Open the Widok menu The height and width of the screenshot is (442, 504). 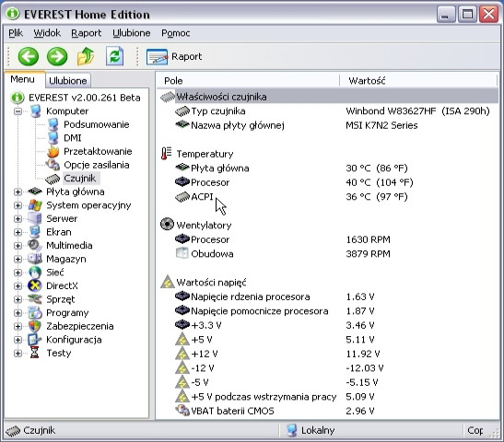coord(47,33)
